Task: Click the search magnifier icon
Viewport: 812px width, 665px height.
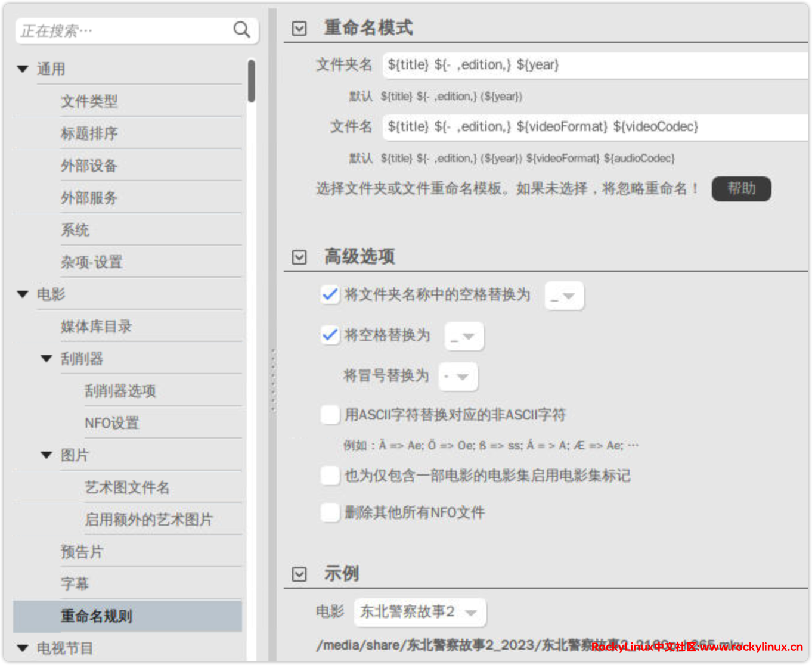Action: 241,30
